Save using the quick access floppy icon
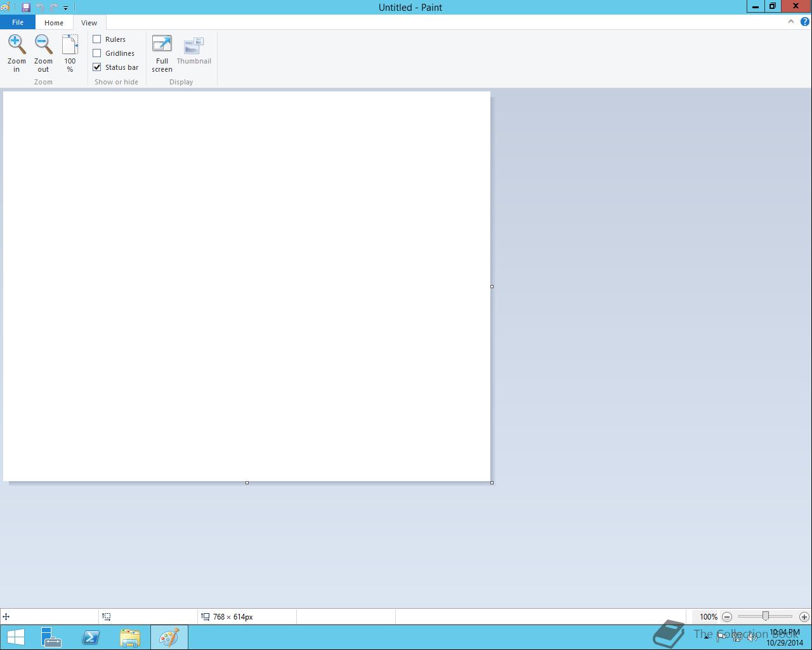 point(26,8)
